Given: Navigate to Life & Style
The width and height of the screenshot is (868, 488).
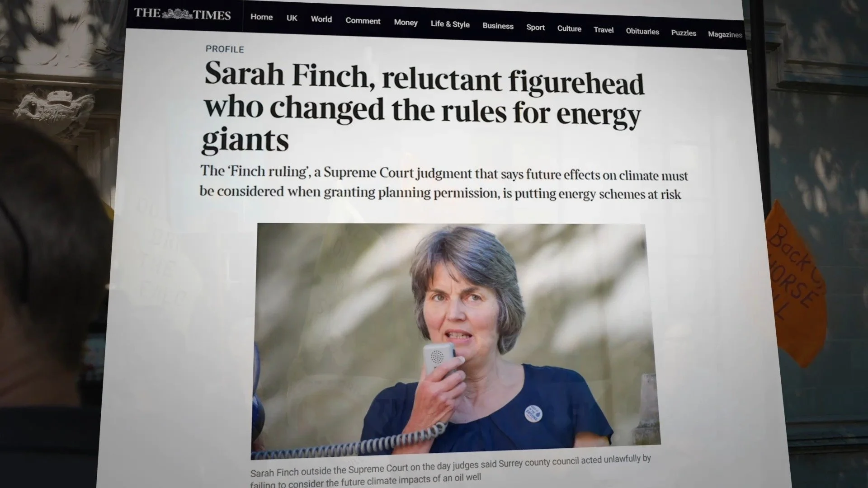Looking at the screenshot, I should tap(450, 24).
